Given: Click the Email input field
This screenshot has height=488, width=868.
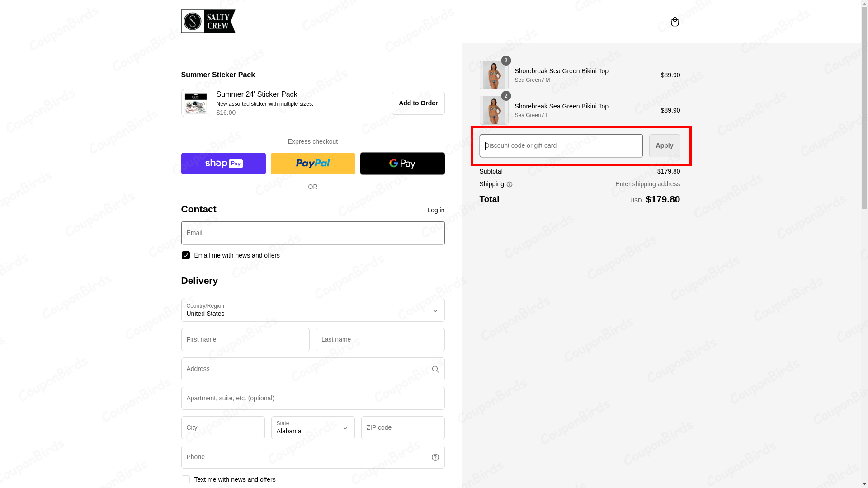Looking at the screenshot, I should pyautogui.click(x=312, y=233).
